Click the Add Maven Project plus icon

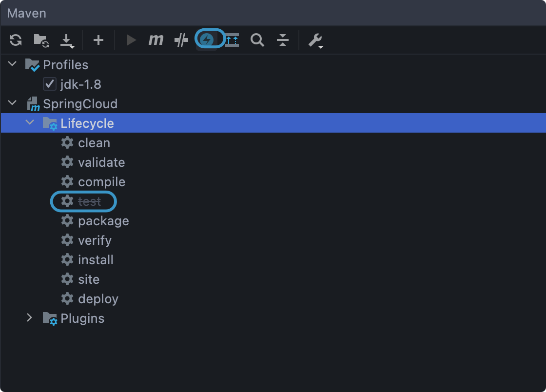(x=98, y=40)
